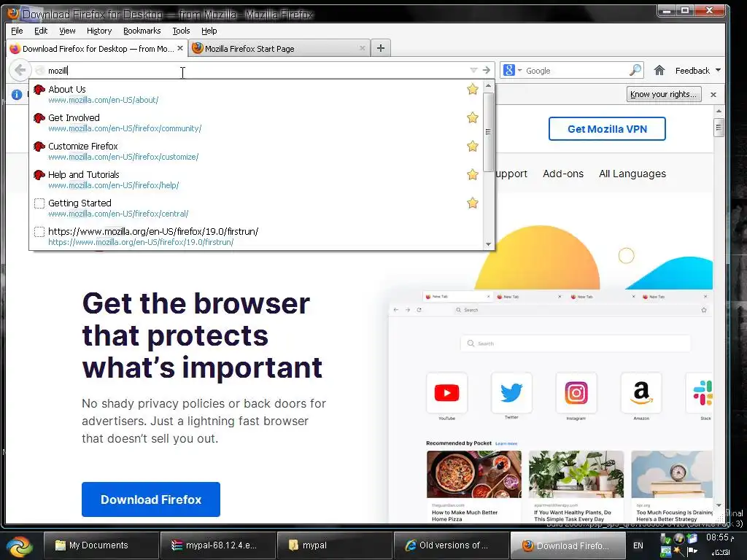Close the Mozilla Firefox Start Page tab

tap(363, 48)
